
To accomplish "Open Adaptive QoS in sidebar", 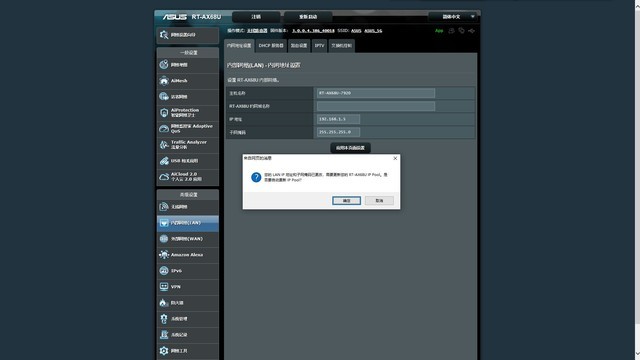I will (x=187, y=129).
